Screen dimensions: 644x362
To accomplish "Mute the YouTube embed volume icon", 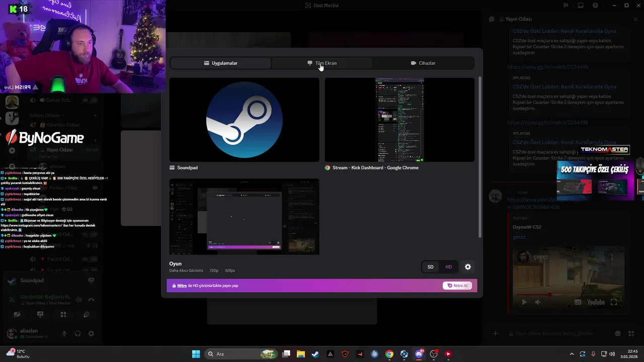I will [x=538, y=302].
